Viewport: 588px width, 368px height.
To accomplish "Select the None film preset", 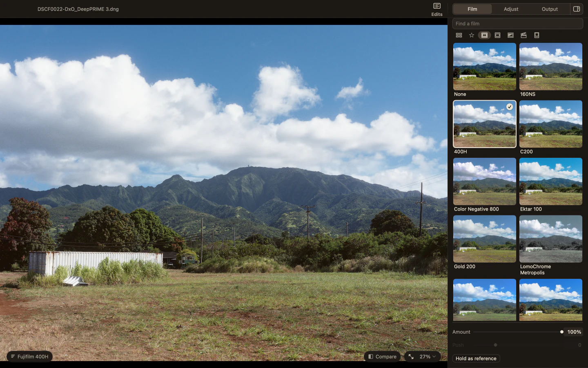I will (x=485, y=67).
